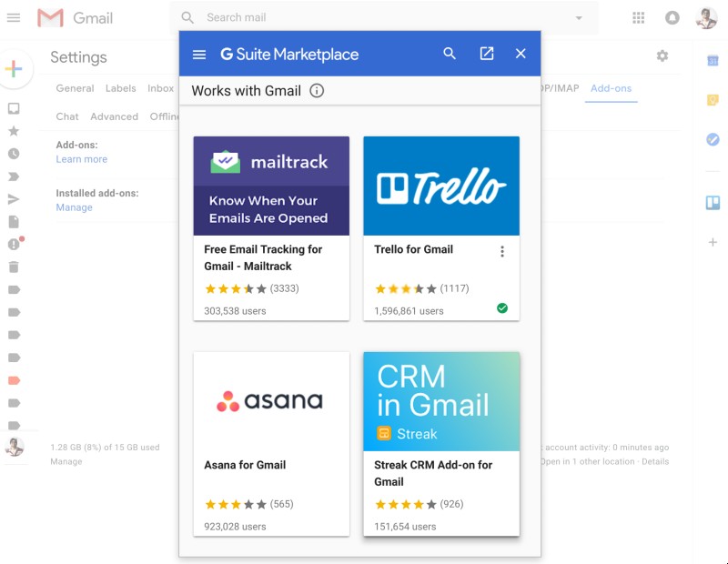Open the Marketplace in a new window
Viewport: 728px width, 564px height.
pyautogui.click(x=487, y=54)
